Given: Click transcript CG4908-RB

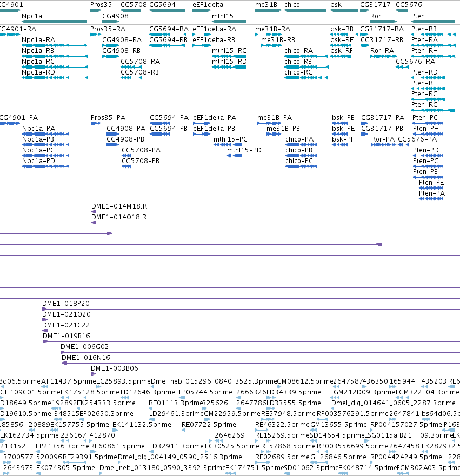Looking at the screenshot, I should pyautogui.click(x=110, y=56).
